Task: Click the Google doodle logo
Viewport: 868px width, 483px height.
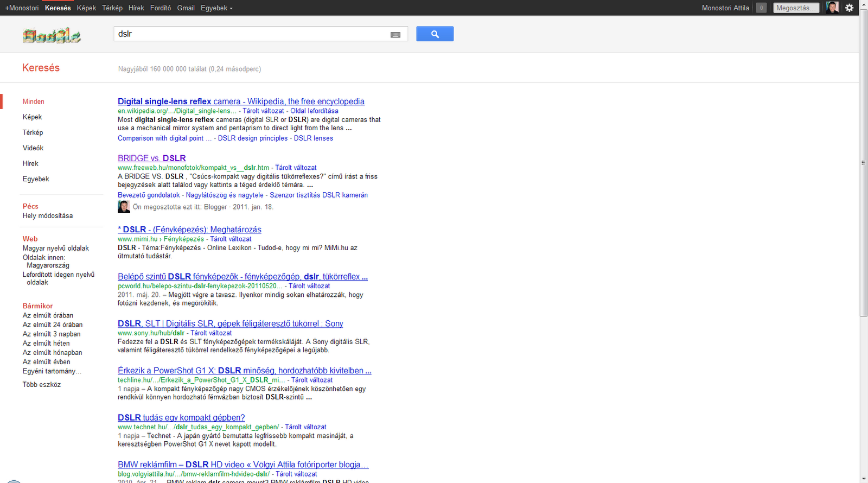Action: pos(52,35)
